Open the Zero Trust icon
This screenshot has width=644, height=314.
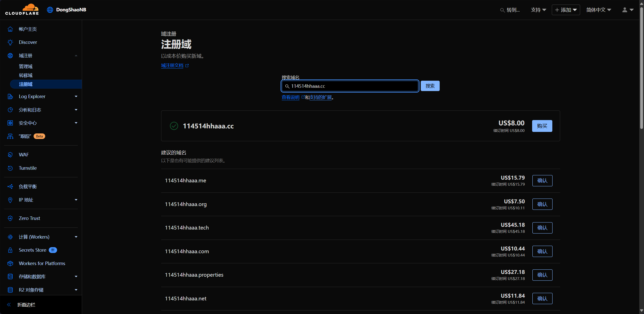point(10,218)
